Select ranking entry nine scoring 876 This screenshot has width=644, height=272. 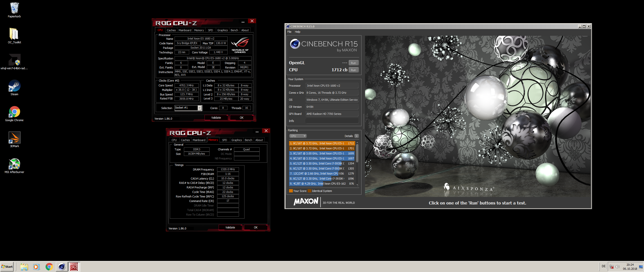[x=322, y=184]
